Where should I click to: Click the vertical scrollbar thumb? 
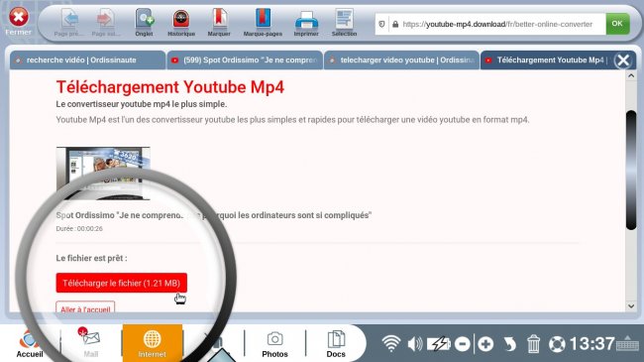point(631,171)
